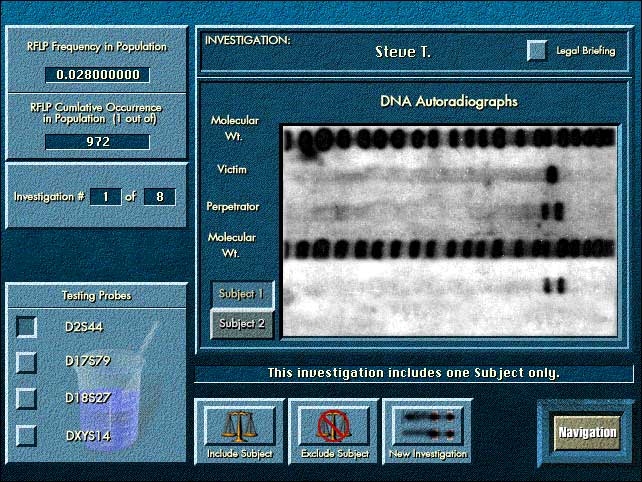Toggle the Legal Briefing checkbox
This screenshot has width=642, height=482.
coord(537,50)
